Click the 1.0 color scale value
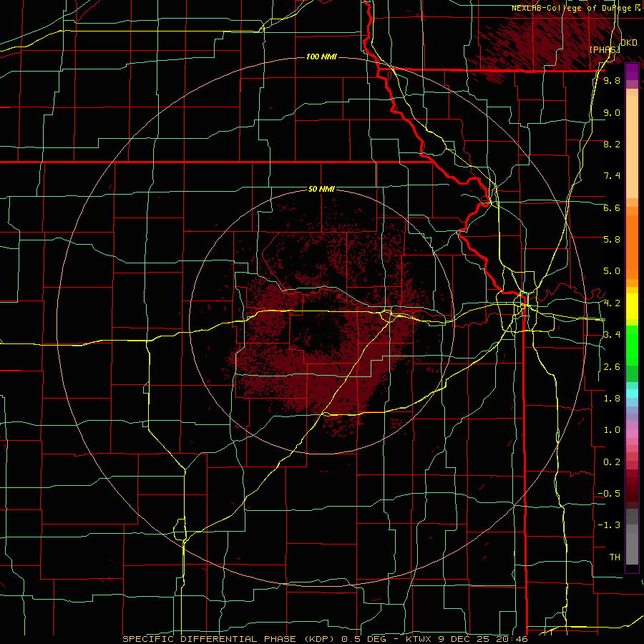644x644 pixels. 612,430
